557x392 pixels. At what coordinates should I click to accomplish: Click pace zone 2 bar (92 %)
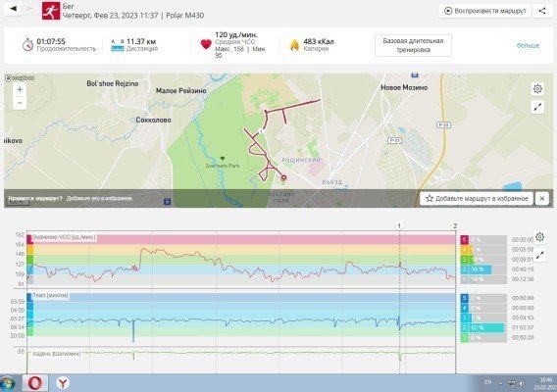[483, 327]
